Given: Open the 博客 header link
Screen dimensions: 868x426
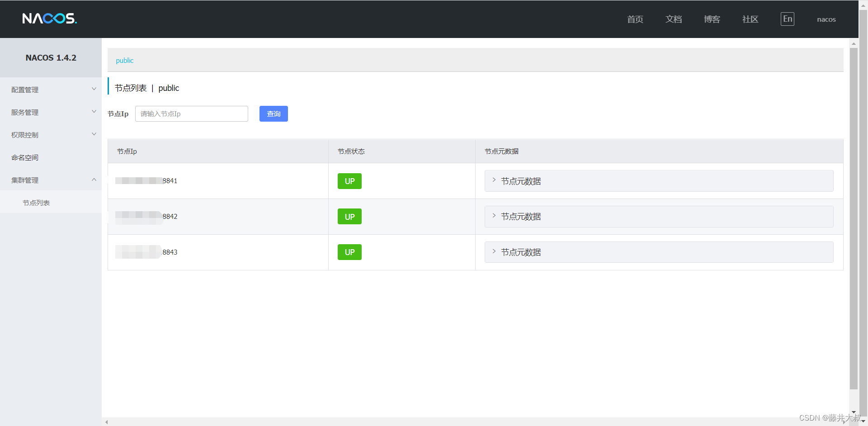Looking at the screenshot, I should [x=712, y=19].
